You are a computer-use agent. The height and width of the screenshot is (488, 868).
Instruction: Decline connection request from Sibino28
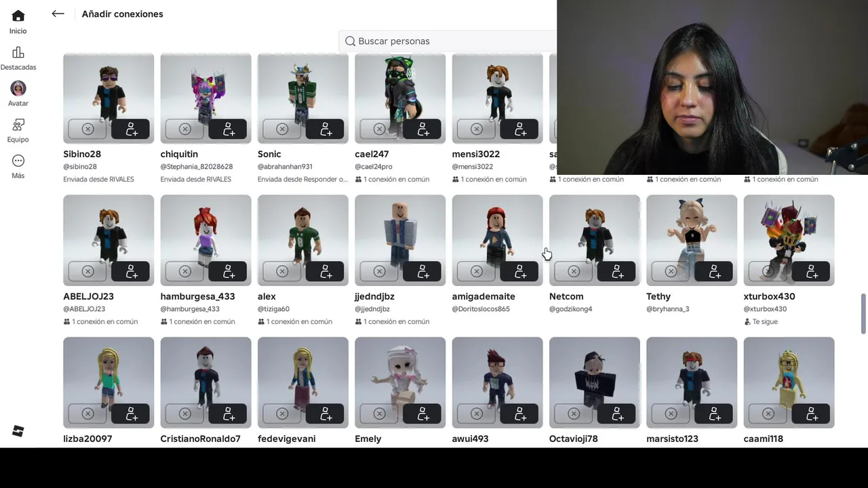[x=87, y=129]
